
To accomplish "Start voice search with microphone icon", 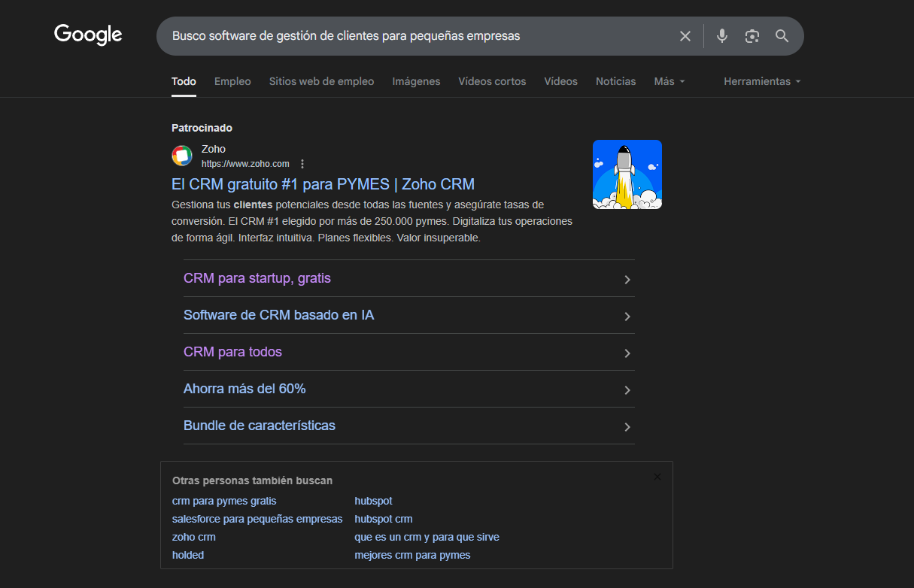I will [x=722, y=36].
